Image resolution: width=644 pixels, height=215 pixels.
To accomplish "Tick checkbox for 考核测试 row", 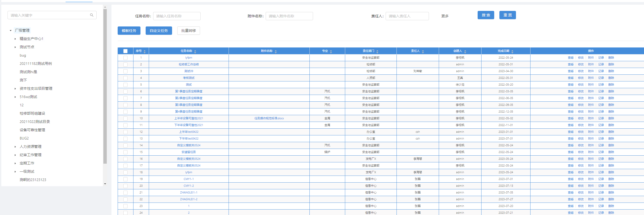I will click(125, 78).
